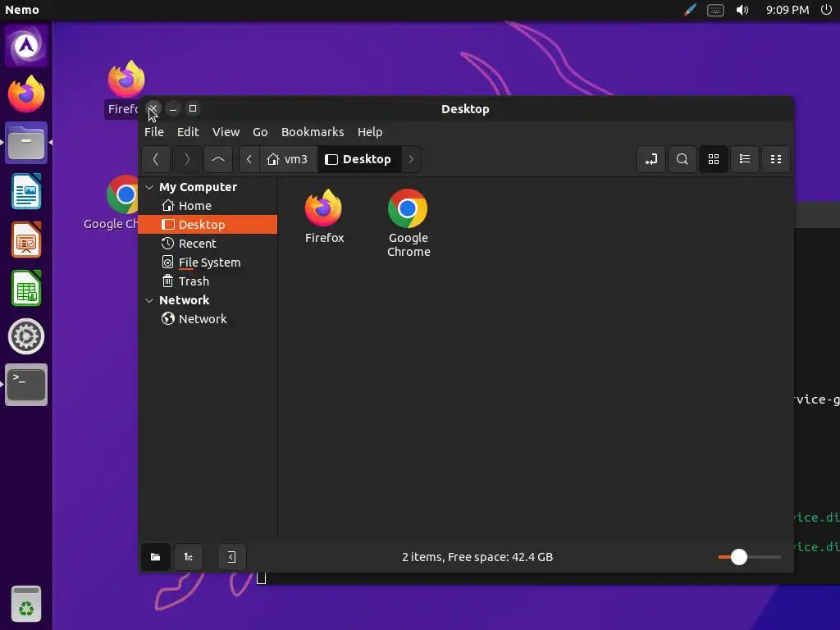Click the vm3 home path button
This screenshot has height=630, width=840.
pos(288,159)
